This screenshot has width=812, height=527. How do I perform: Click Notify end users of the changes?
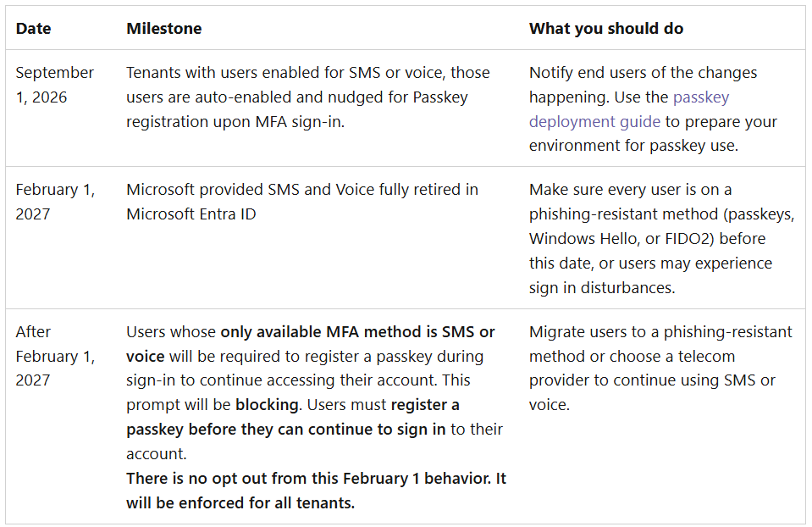[x=643, y=73]
